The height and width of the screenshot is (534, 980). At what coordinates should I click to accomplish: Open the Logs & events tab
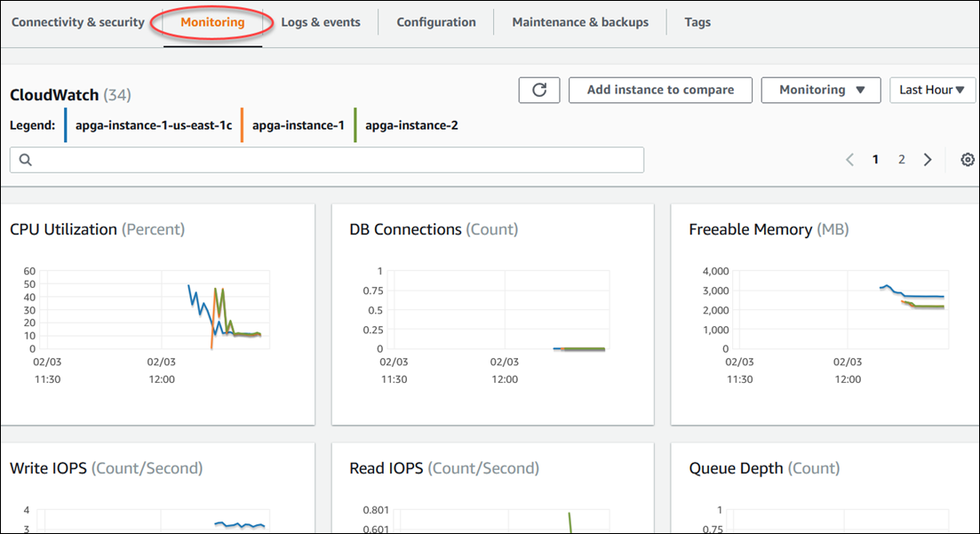point(321,22)
